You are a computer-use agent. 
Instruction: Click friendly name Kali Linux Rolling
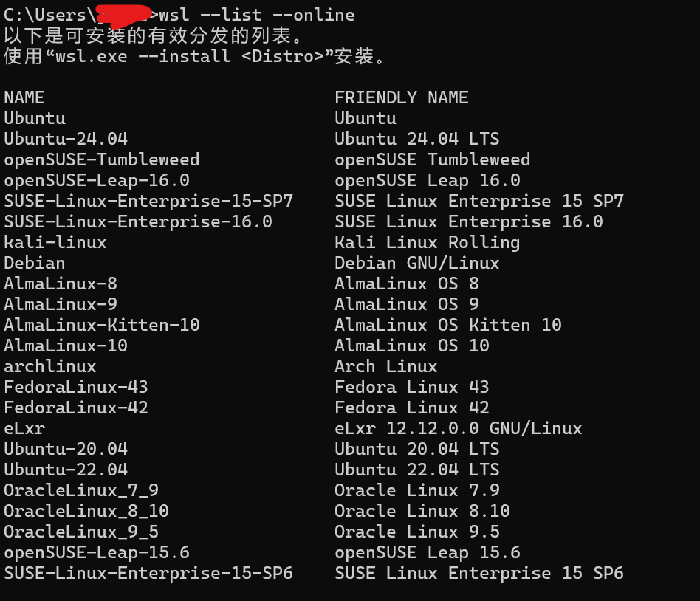(x=428, y=242)
